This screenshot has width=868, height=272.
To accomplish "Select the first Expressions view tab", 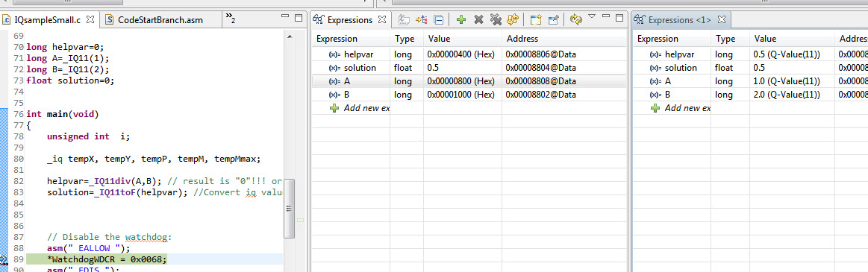I will (x=349, y=20).
